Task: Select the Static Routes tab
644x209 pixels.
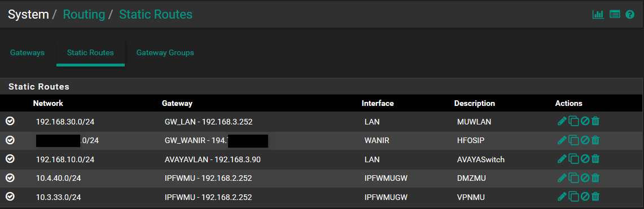Action: 90,53
